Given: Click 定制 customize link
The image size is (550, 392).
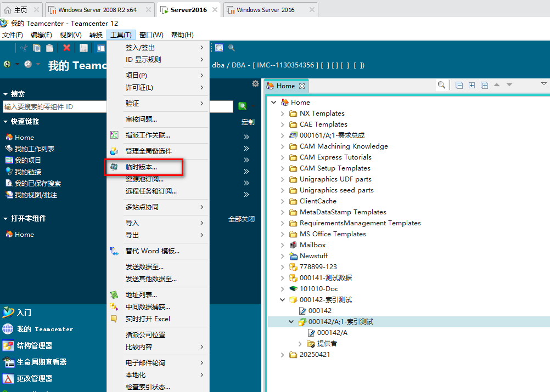Looking at the screenshot, I should 248,122.
